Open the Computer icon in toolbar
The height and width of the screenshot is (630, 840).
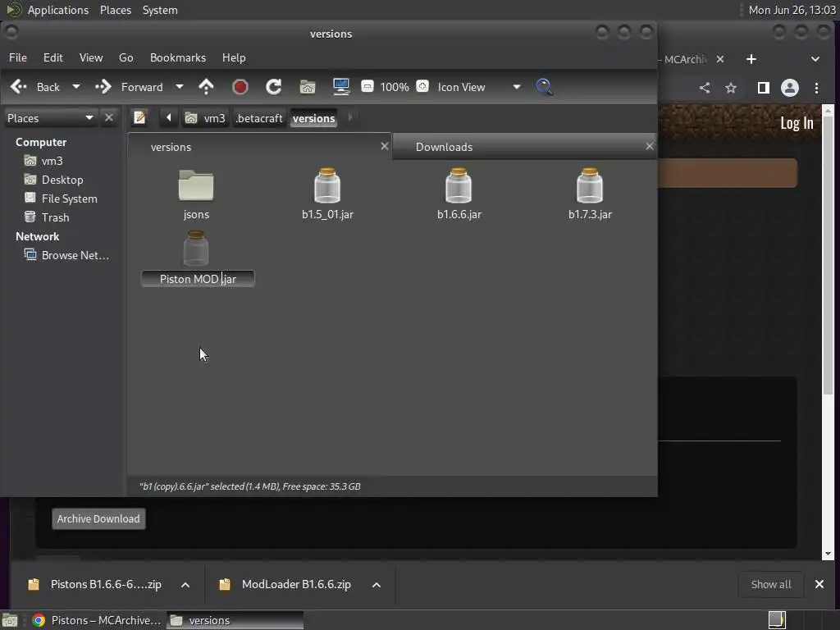pyautogui.click(x=341, y=87)
